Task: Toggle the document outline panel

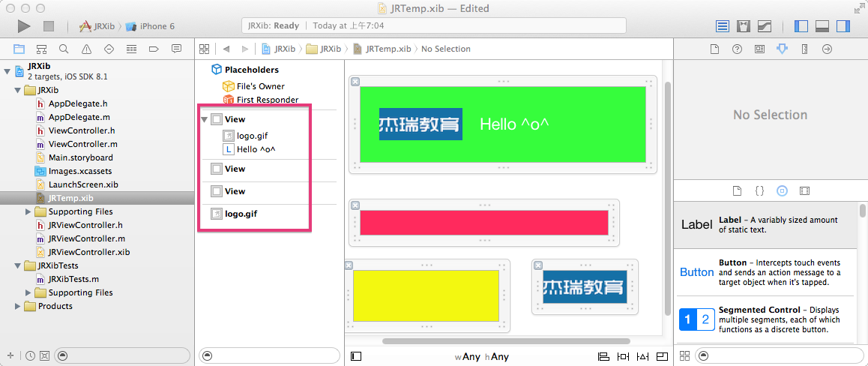Action: point(356,356)
